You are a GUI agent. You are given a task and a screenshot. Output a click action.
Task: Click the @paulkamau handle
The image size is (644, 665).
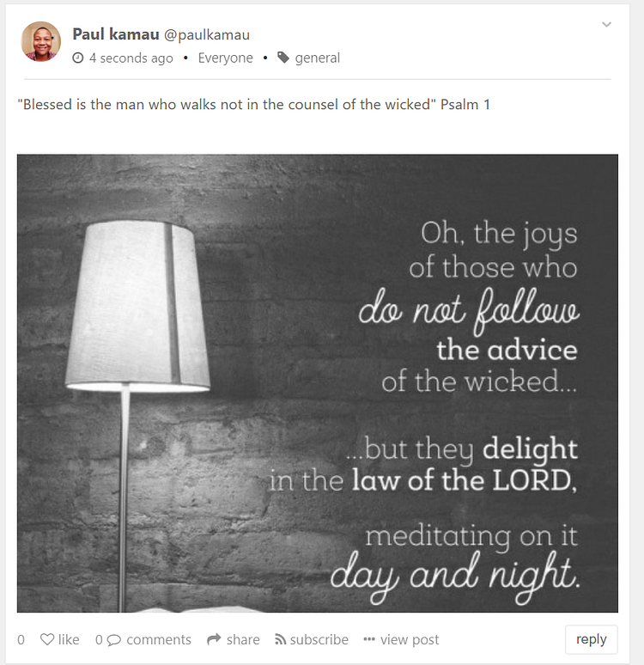pos(207,35)
